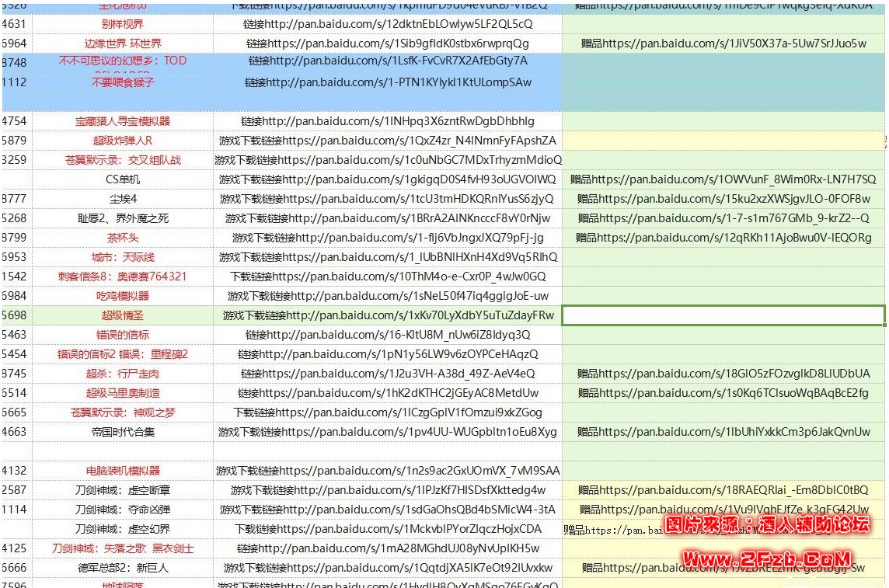Image resolution: width=889 pixels, height=588 pixels.
Task: Click the active empty cell in 超级情圣 row
Action: click(723, 315)
